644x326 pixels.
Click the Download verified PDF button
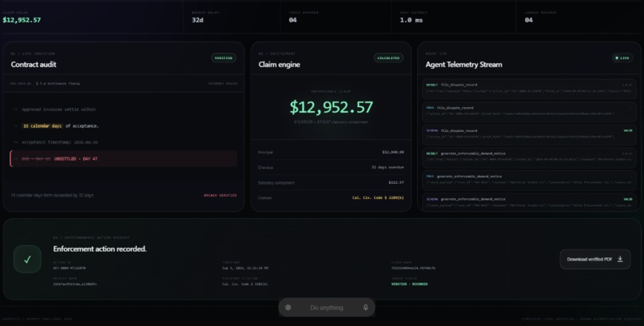pos(594,259)
